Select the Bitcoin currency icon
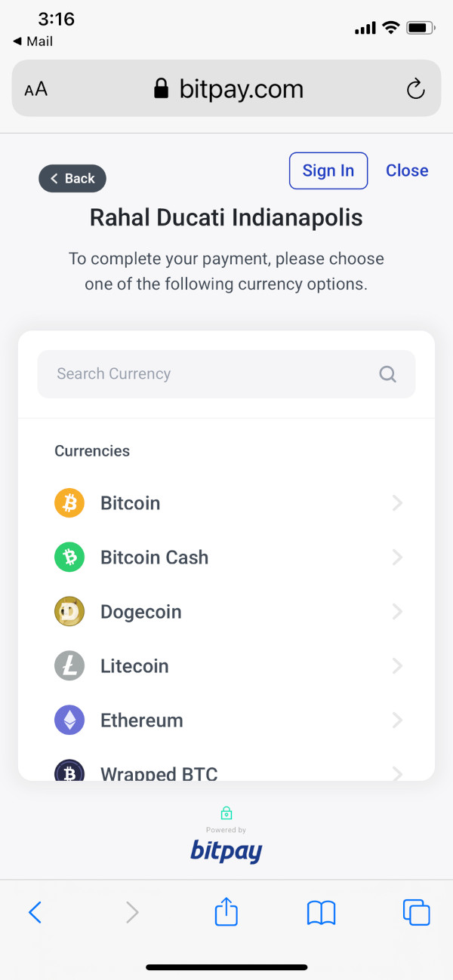The width and height of the screenshot is (453, 980). pyautogui.click(x=69, y=502)
